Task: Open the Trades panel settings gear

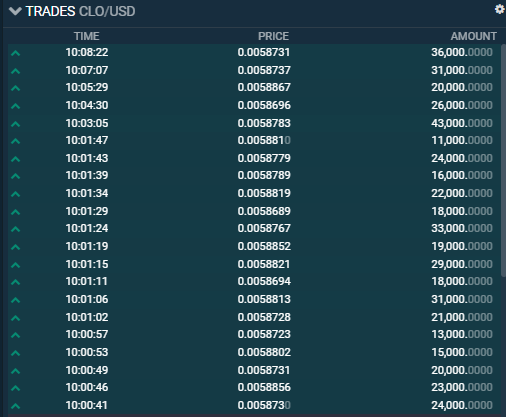Action: [x=499, y=9]
